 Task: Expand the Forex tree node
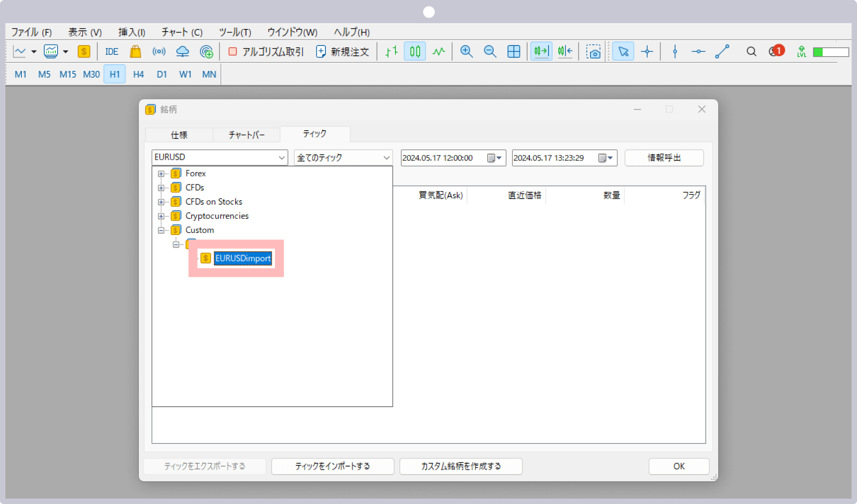point(161,174)
